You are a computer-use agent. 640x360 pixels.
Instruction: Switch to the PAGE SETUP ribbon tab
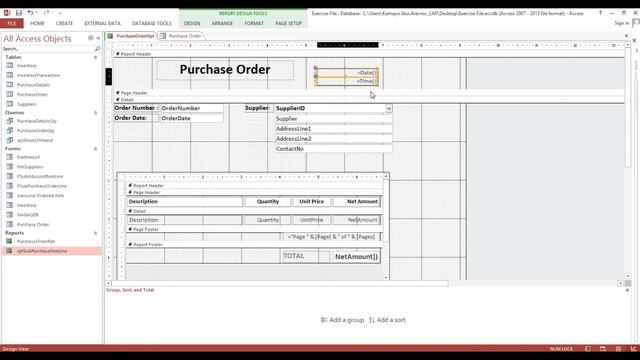point(288,23)
